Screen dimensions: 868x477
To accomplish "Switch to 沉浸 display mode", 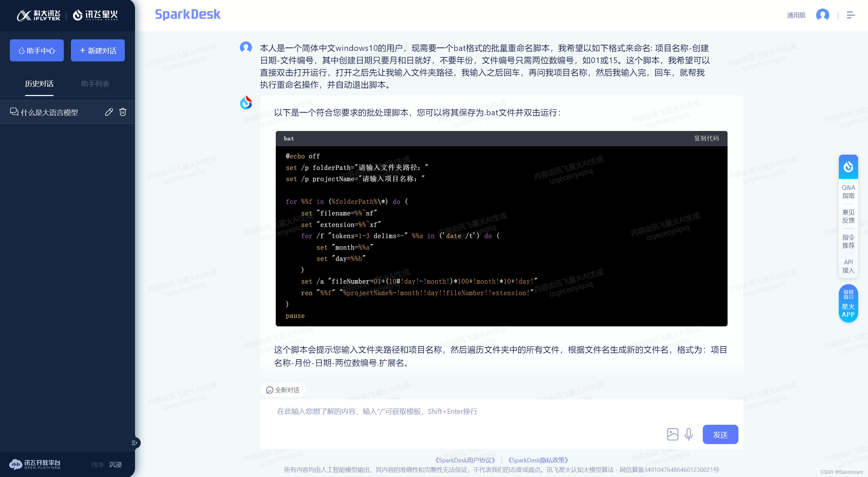I will coord(115,464).
